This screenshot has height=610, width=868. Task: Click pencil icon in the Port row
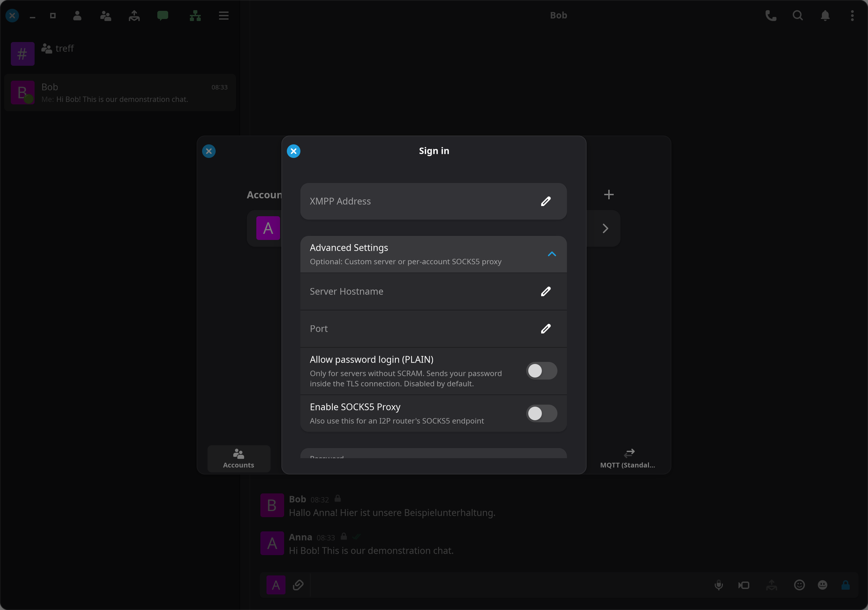click(546, 328)
